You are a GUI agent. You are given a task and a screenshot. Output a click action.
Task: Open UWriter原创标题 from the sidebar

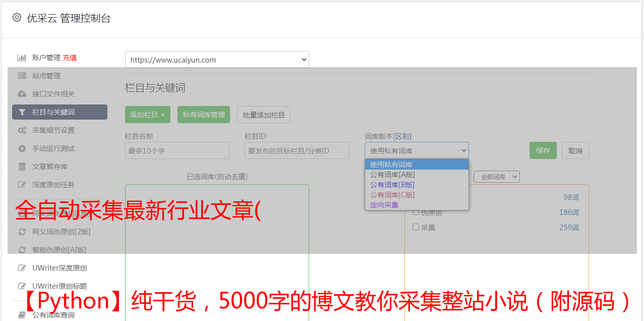tap(60, 286)
